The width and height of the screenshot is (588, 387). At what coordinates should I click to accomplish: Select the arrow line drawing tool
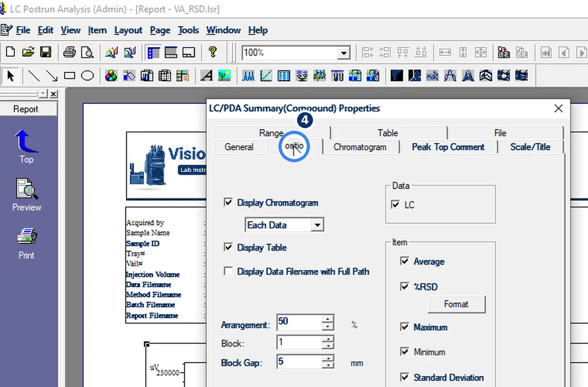click(52, 76)
